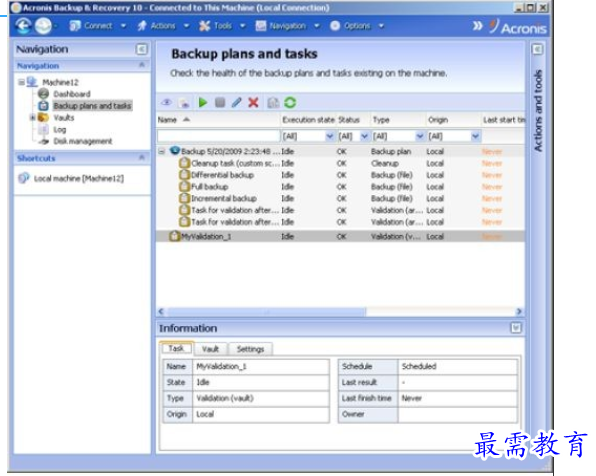596x476 pixels.
Task: Click the horizontal scrollbar left arrow
Action: [x=161, y=311]
